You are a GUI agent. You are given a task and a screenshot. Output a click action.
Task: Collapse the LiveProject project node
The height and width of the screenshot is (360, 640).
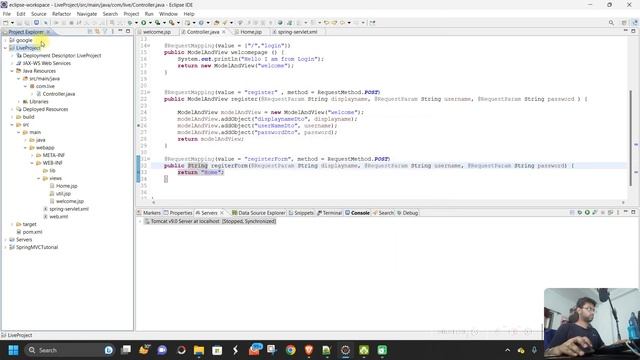[5, 48]
